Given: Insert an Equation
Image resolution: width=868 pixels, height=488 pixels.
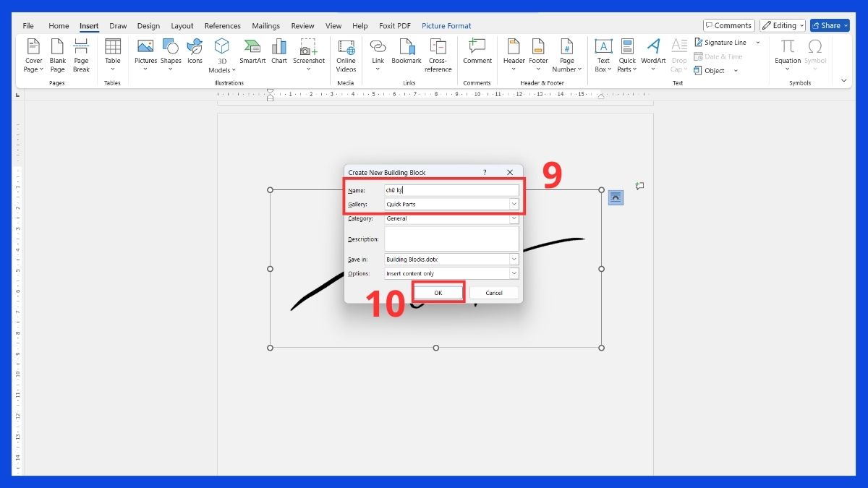Looking at the screenshot, I should pos(788,56).
